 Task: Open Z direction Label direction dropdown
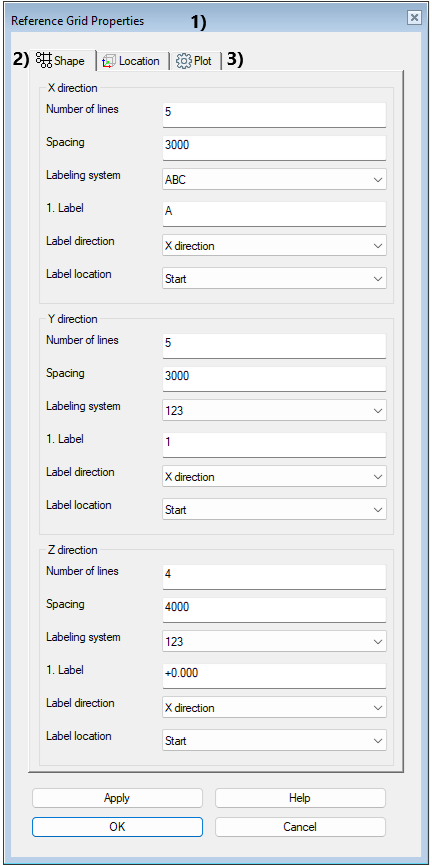click(275, 707)
